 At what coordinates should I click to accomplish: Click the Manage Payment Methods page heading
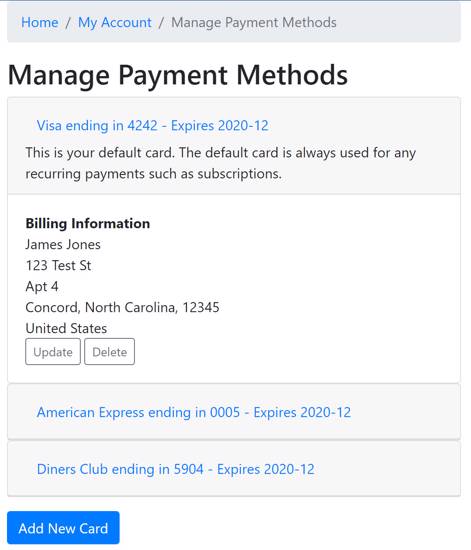[x=177, y=75]
